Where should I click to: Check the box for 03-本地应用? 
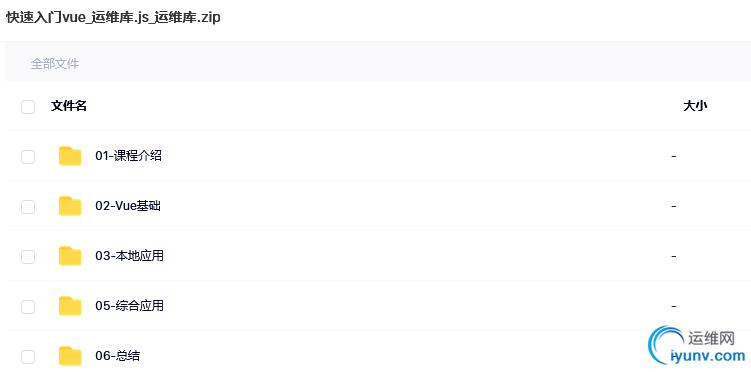(x=28, y=257)
